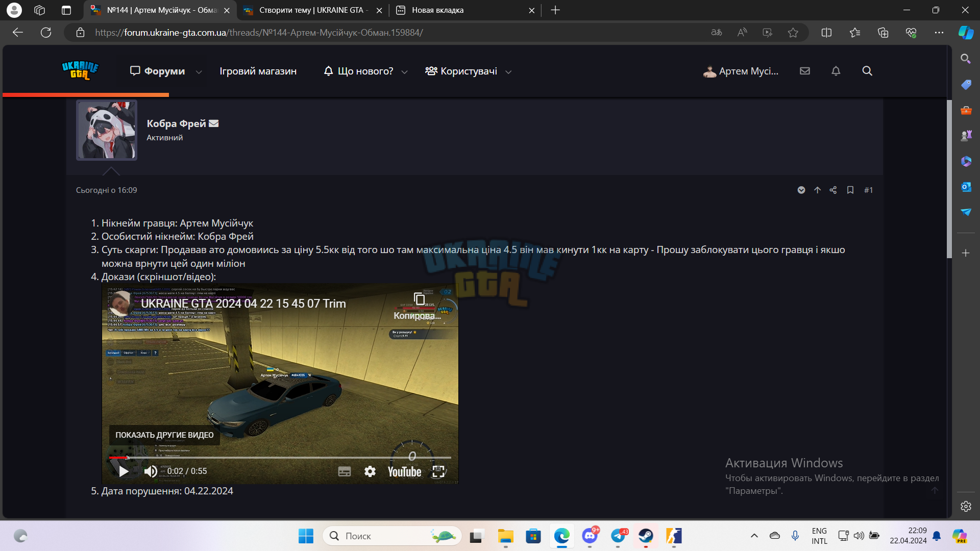Open video title UKRAINE GTA 2024 Trim
Image resolution: width=980 pixels, height=551 pixels.
pyautogui.click(x=243, y=304)
